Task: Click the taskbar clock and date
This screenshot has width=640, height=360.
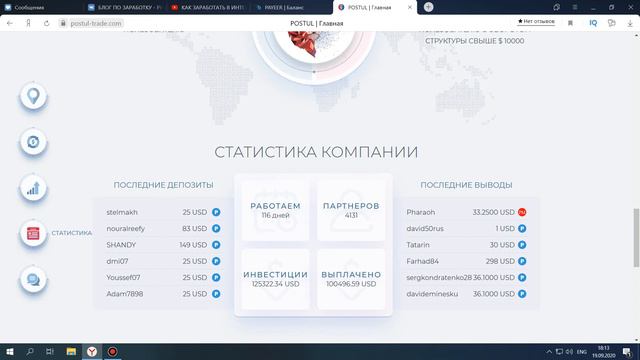Action: [x=604, y=351]
